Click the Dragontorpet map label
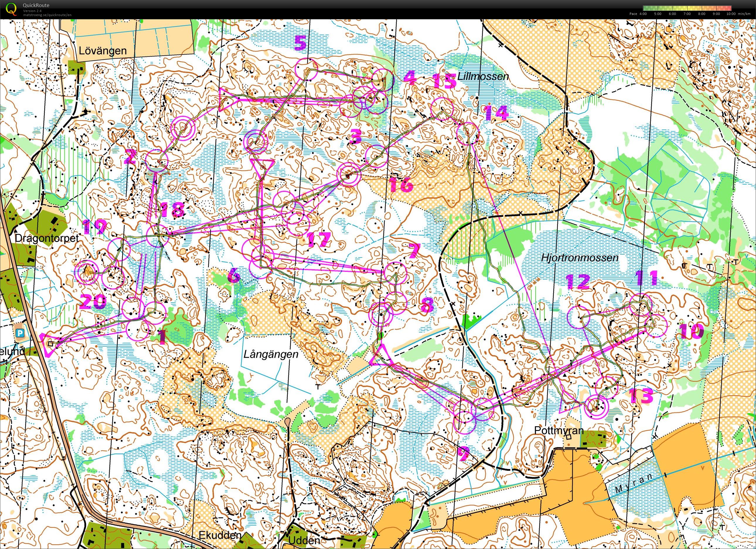This screenshot has width=756, height=549. pyautogui.click(x=47, y=238)
